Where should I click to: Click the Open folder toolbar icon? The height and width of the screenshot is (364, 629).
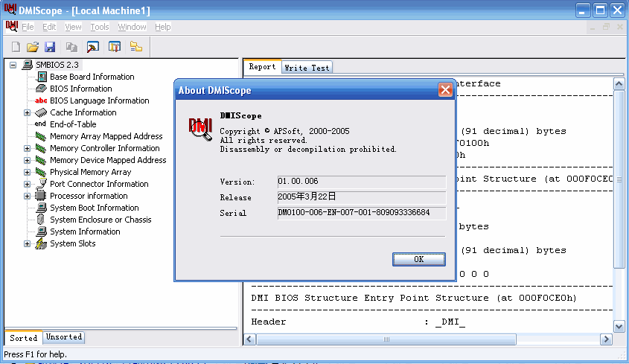[33, 47]
